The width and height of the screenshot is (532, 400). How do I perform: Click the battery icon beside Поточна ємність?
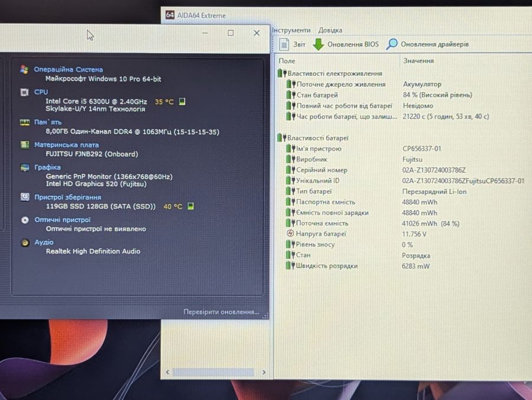tap(290, 223)
